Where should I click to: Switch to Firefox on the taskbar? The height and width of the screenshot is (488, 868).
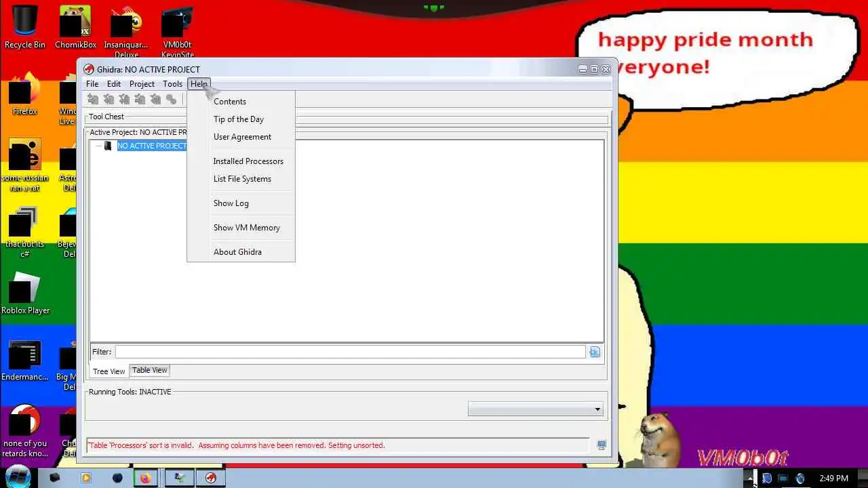tap(145, 478)
